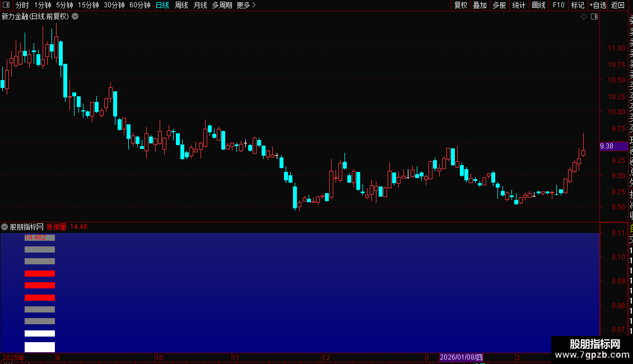Add stock with +自选 button

[598, 5]
